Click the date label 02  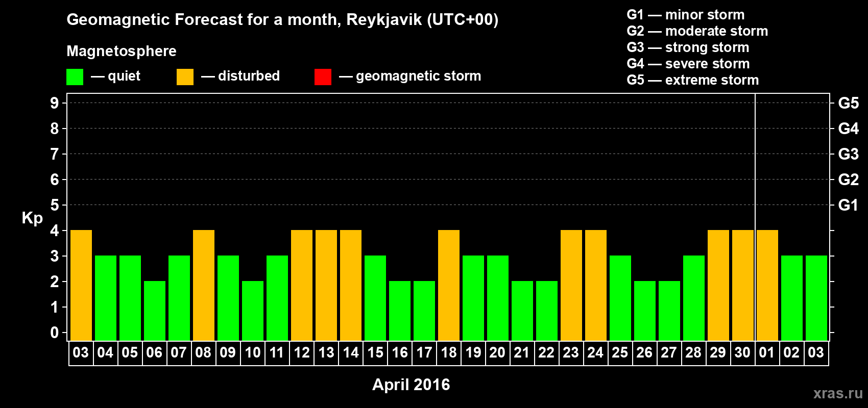click(791, 352)
